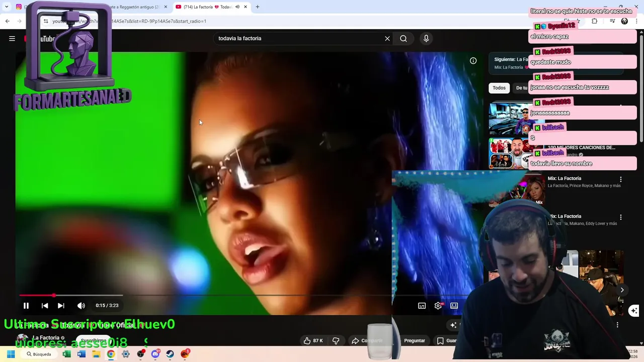644x362 pixels.
Task: Open the La Factoria channel avatar
Action: (x=23, y=340)
